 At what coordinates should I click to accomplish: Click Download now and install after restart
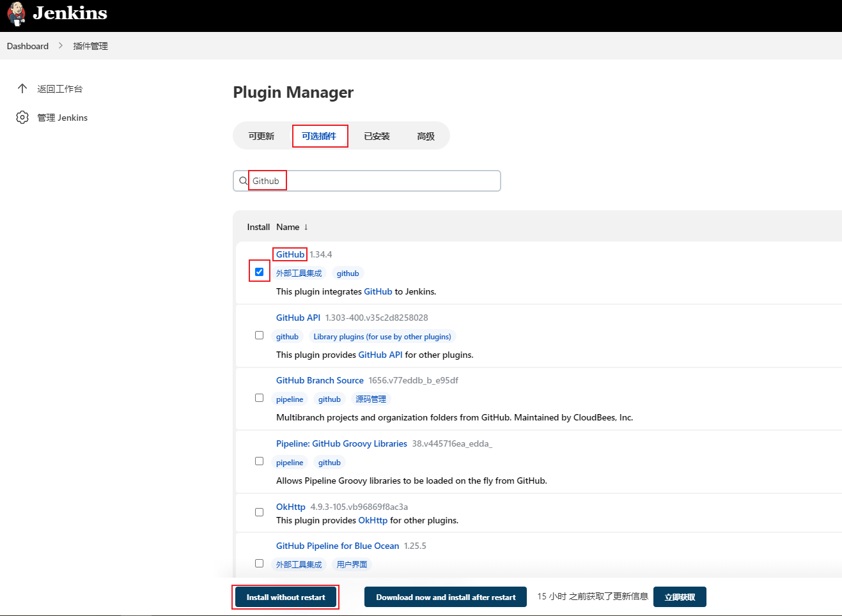pos(446,597)
